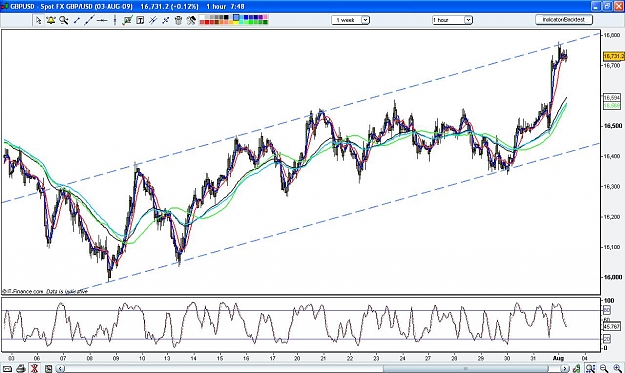This screenshot has height=373, width=625.
Task: Pick the highlighted light blue color swatch
Action: 236,17
